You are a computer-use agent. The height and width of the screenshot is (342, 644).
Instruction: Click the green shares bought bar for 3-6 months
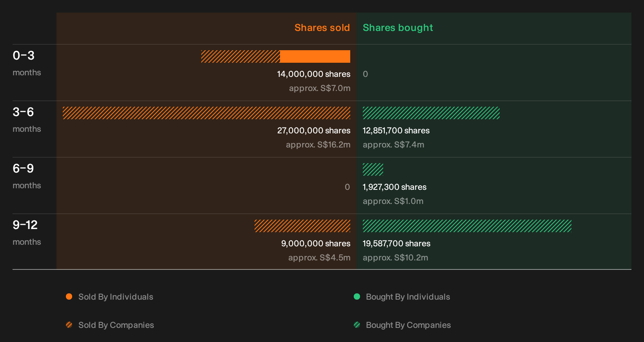[x=431, y=113]
